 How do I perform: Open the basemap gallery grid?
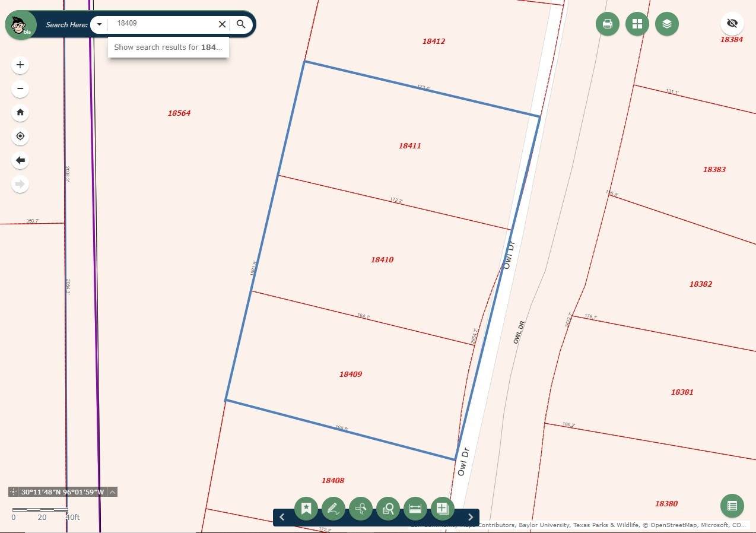pos(637,24)
